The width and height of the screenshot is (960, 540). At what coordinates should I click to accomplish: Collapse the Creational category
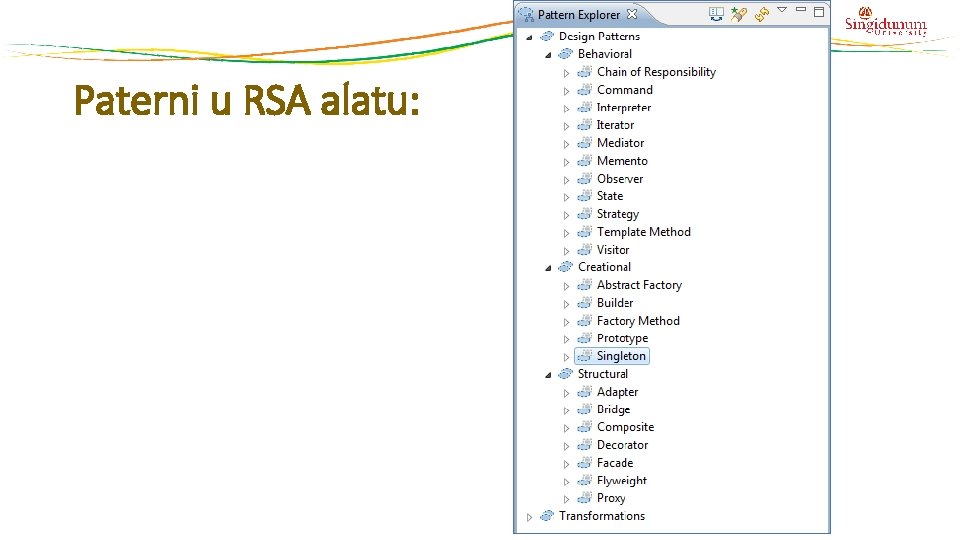click(x=549, y=268)
